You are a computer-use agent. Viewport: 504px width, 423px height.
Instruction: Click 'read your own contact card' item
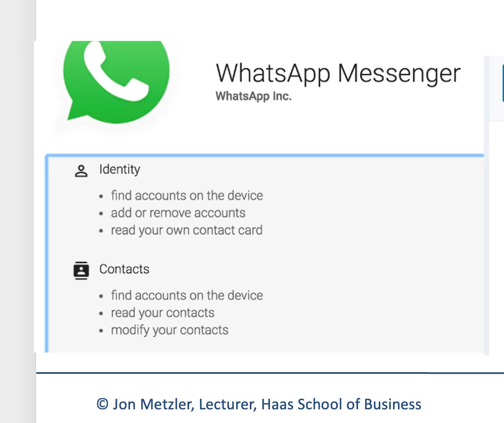pos(187,230)
